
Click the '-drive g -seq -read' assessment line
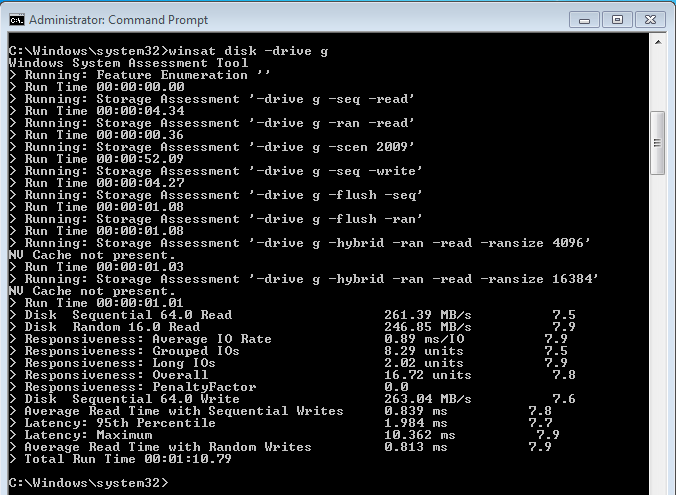pos(211,99)
